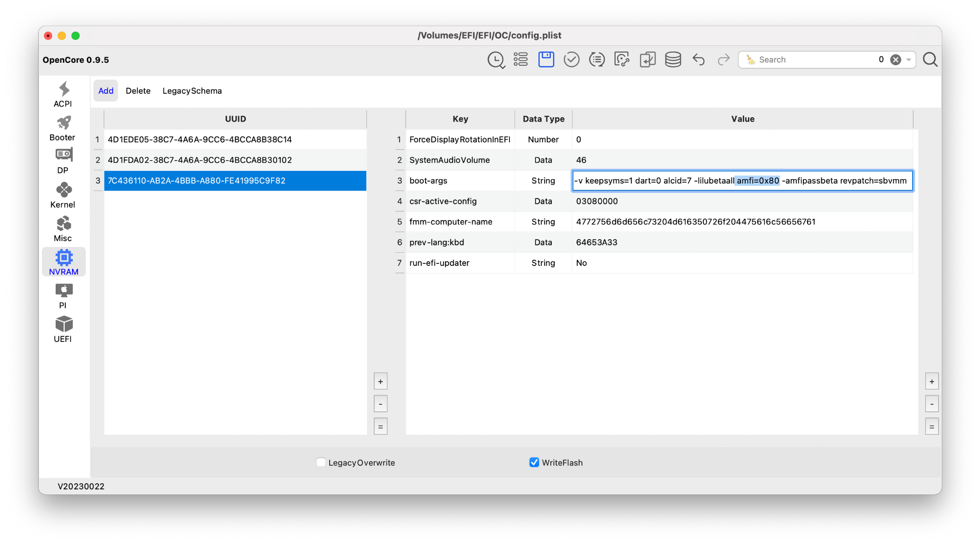Open the database stack toolbar icon
Image resolution: width=980 pixels, height=545 pixels.
(673, 60)
